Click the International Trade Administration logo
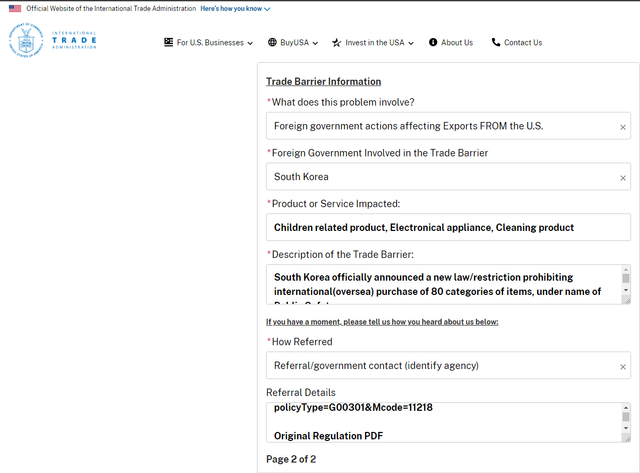 point(54,40)
